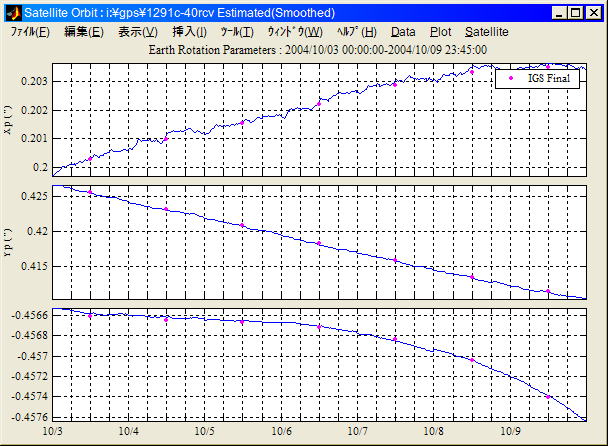Open the ヘルプ(H) menu

(x=357, y=32)
